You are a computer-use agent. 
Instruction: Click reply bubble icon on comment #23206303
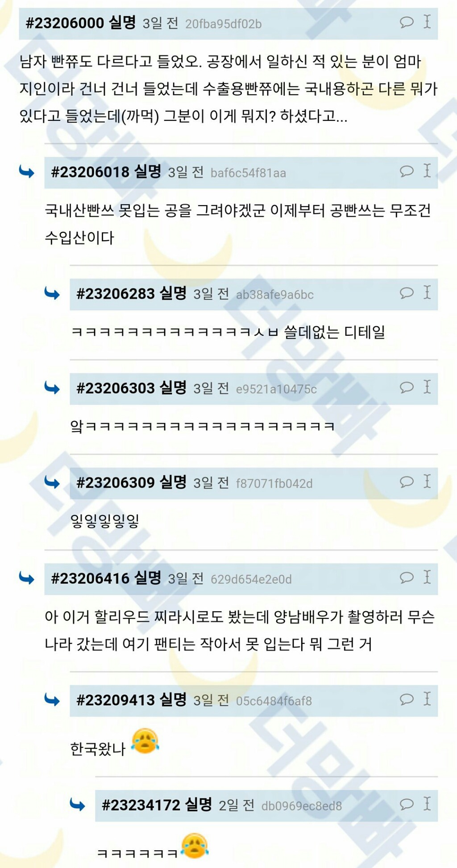point(407,387)
